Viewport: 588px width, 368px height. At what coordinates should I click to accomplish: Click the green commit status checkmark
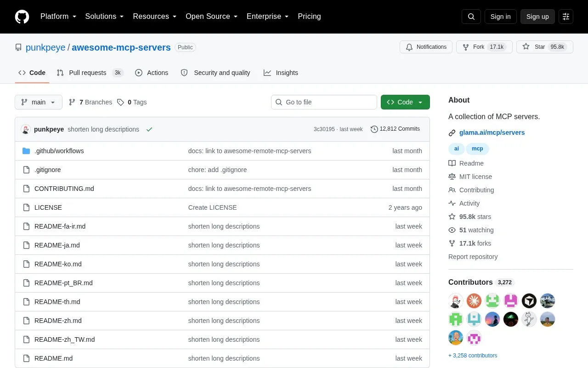click(x=149, y=129)
